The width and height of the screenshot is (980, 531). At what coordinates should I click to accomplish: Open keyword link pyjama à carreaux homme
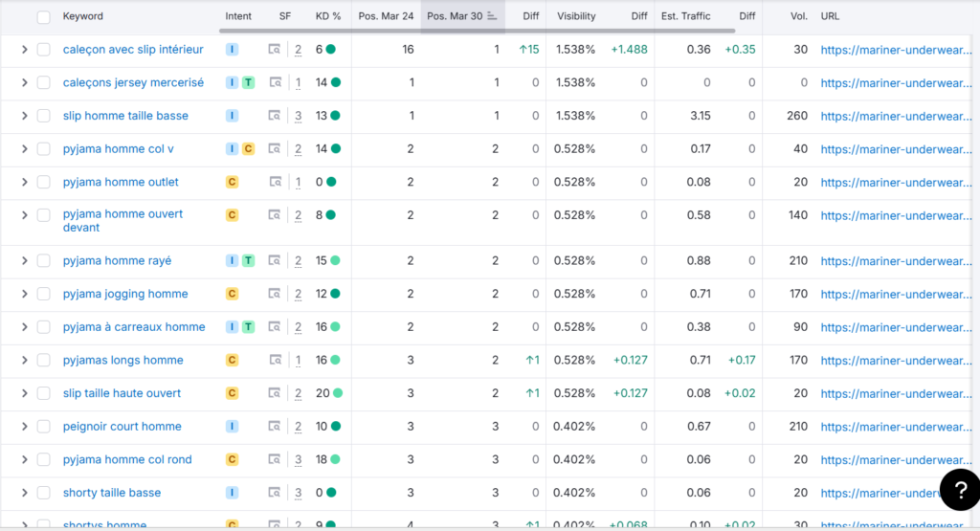pos(134,326)
